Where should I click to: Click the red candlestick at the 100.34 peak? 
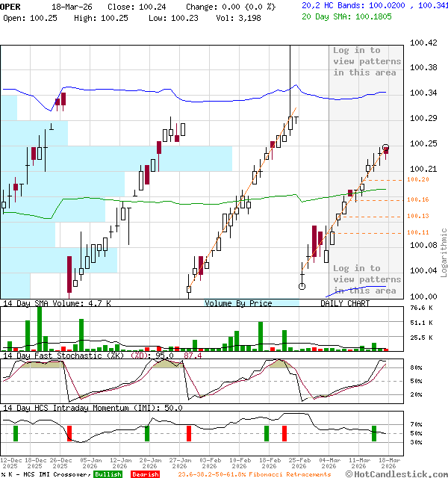click(64, 99)
